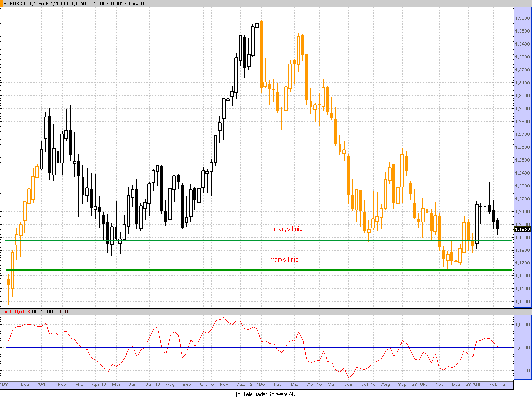This screenshot has width=532, height=397.
Task: Select the 'Okt 15' date label
Action: point(207,384)
